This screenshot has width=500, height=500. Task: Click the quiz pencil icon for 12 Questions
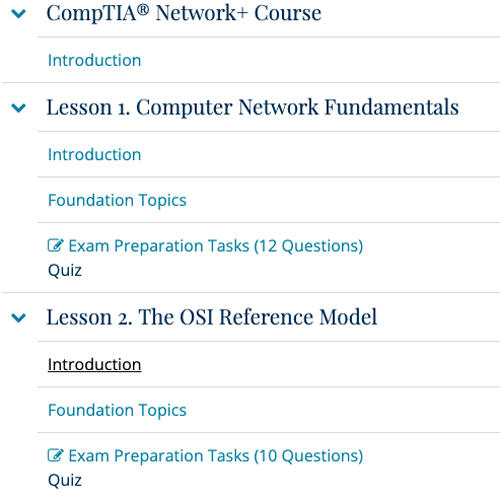(x=55, y=246)
